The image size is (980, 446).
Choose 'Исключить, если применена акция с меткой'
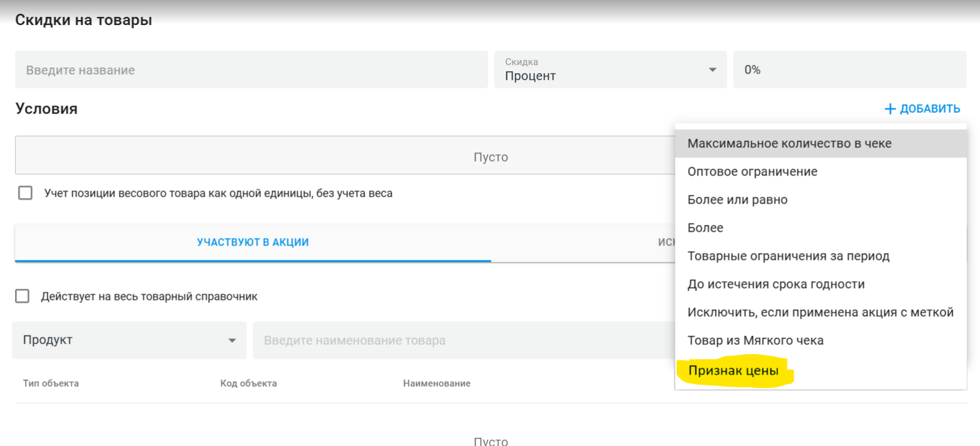click(x=820, y=312)
